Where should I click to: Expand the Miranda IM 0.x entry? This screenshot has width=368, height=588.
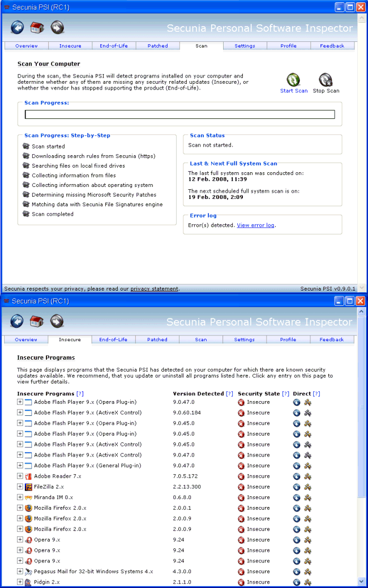[20, 497]
